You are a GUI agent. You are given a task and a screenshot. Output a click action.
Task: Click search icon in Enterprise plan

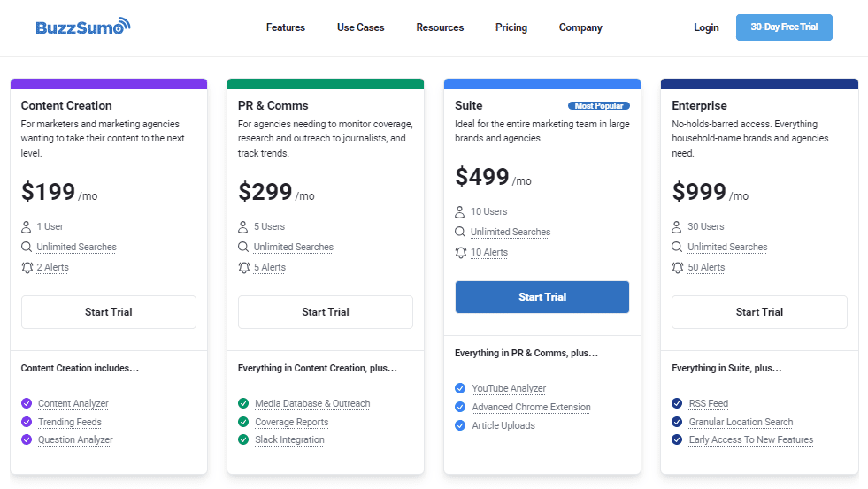click(x=677, y=247)
